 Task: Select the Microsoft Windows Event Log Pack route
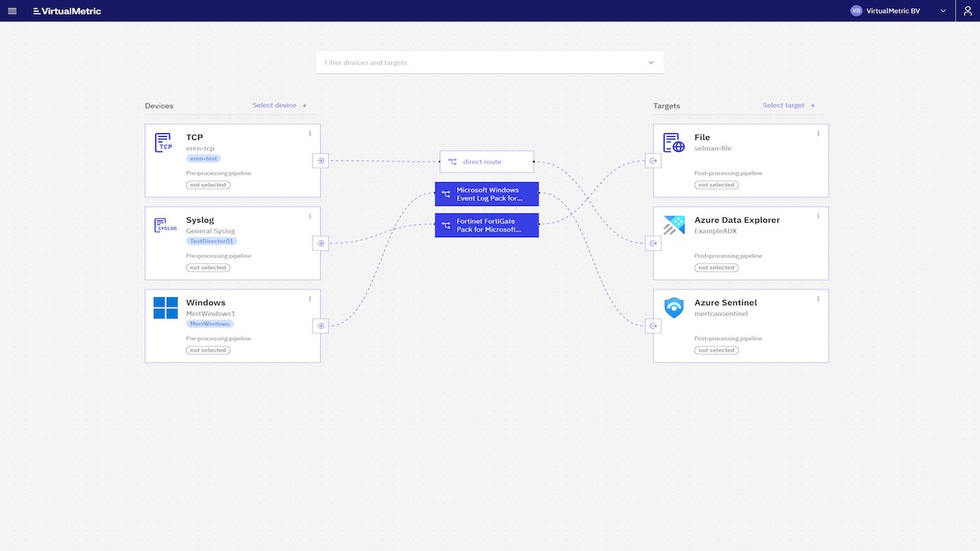point(487,194)
